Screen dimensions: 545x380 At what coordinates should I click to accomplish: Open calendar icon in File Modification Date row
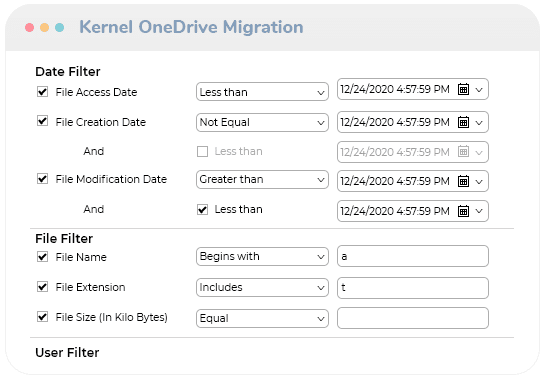tap(463, 181)
